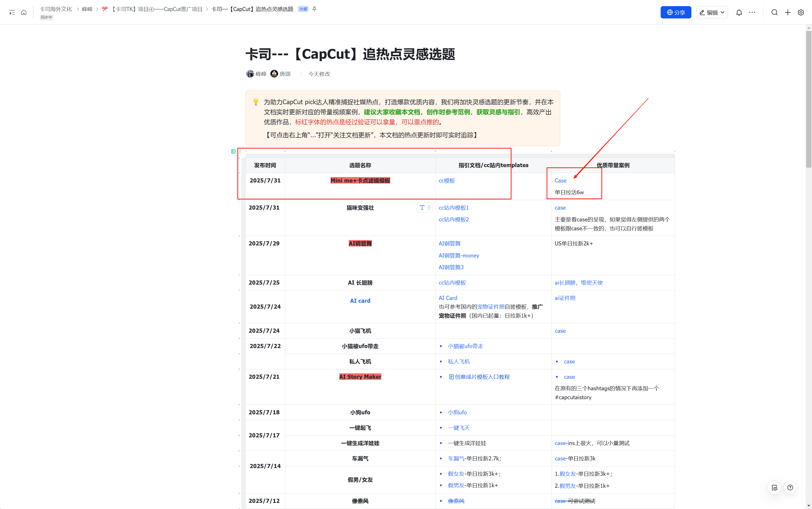812x509 pixels.
Task: Go to the home page icon
Action: click(x=24, y=13)
